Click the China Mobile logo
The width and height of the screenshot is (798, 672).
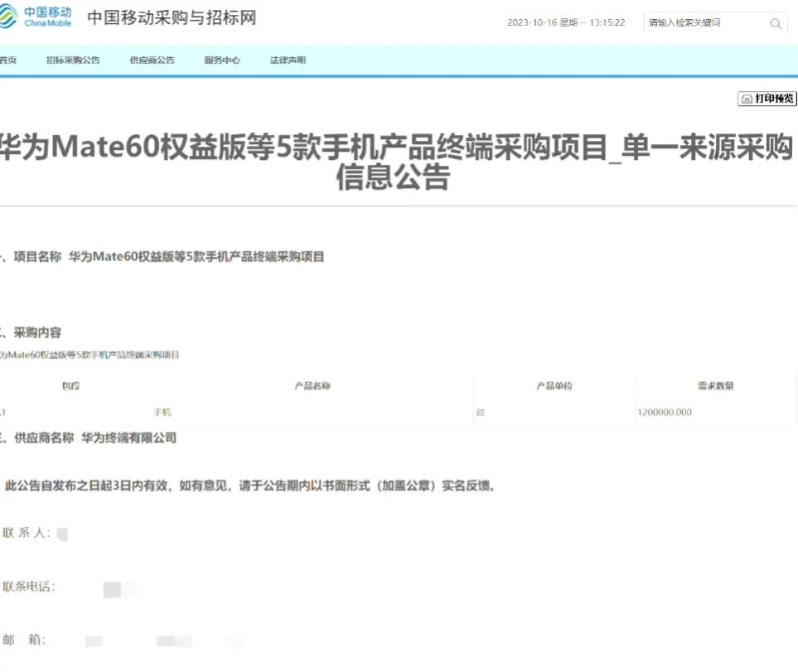[36, 17]
